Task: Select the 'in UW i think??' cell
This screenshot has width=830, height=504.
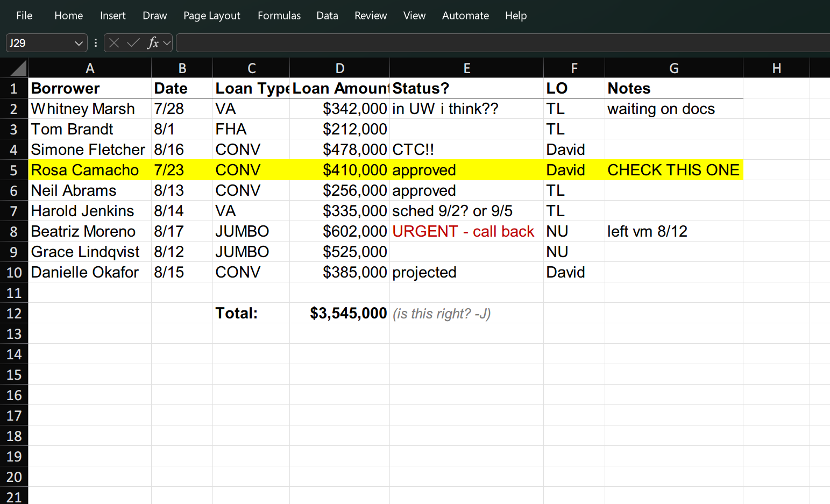Action: [467, 109]
